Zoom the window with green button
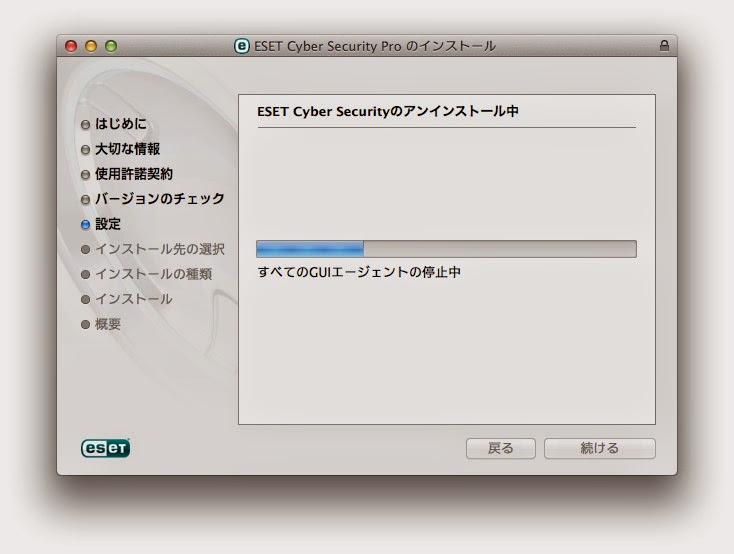This screenshot has width=734, height=554. point(111,46)
